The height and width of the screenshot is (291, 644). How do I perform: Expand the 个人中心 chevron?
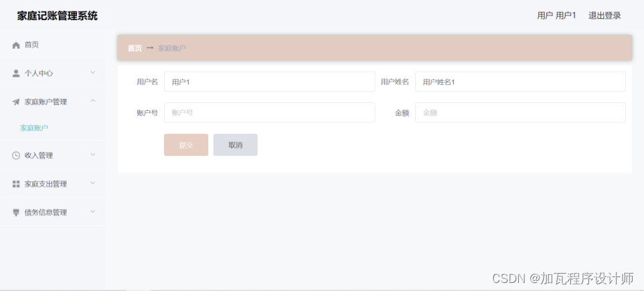(x=93, y=73)
